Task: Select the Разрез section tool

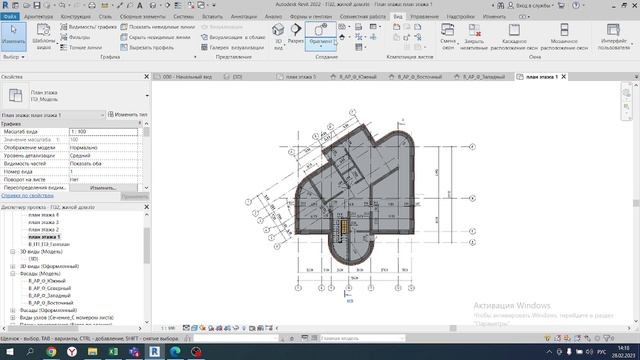Action: (296, 34)
